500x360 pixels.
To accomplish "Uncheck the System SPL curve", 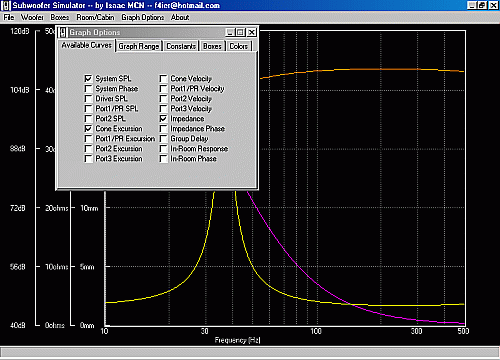I will tap(88, 79).
